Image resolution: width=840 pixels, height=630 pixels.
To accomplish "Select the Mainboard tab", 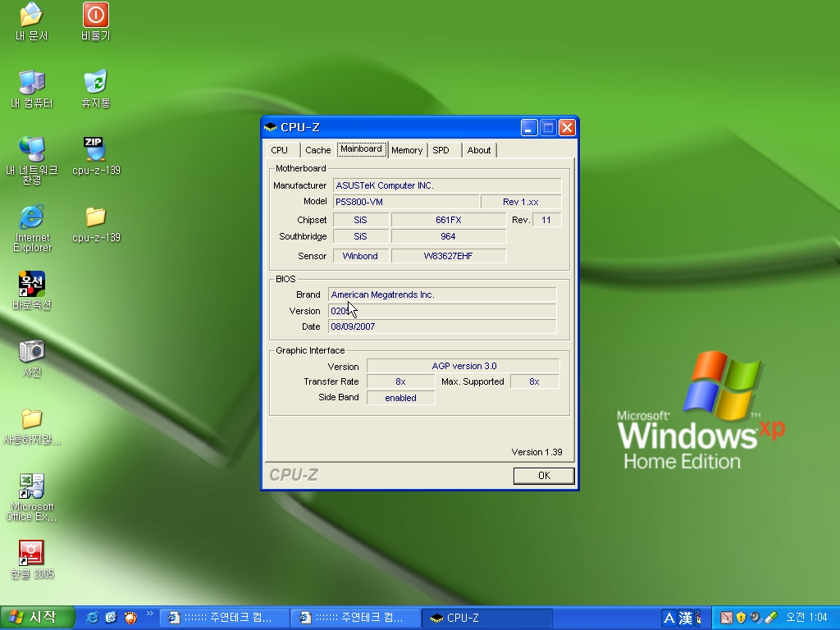I will click(362, 149).
